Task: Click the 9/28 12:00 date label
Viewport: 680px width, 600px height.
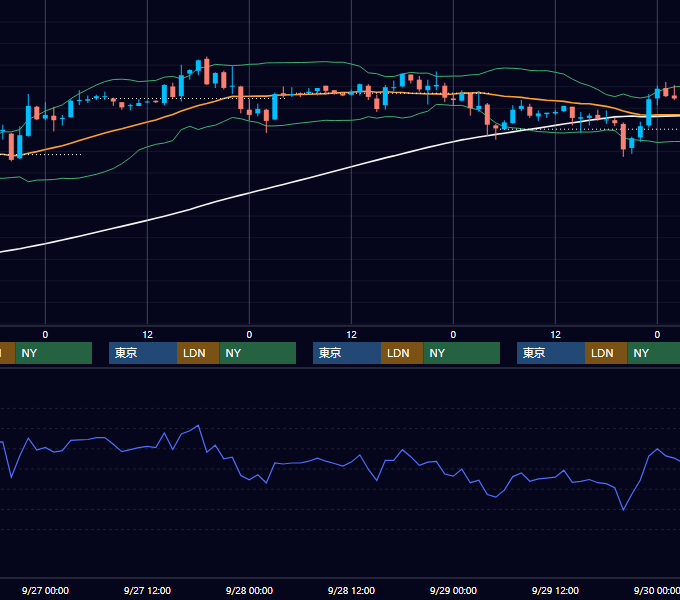Action: pyautogui.click(x=351, y=590)
